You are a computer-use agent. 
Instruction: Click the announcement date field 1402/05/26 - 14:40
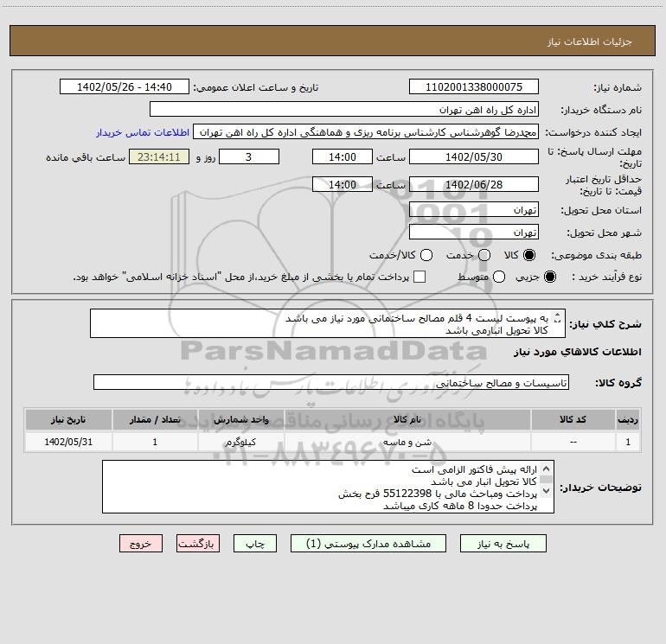pyautogui.click(x=125, y=86)
